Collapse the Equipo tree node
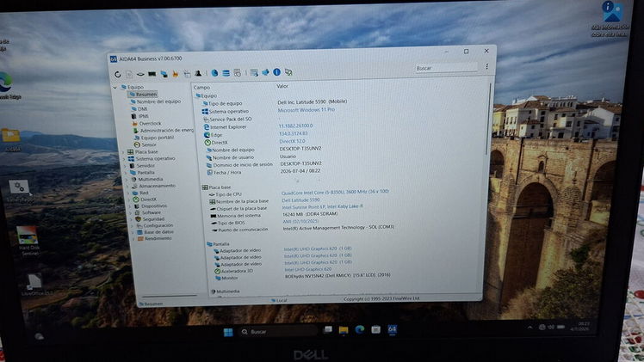The width and height of the screenshot is (644, 362). [x=115, y=88]
